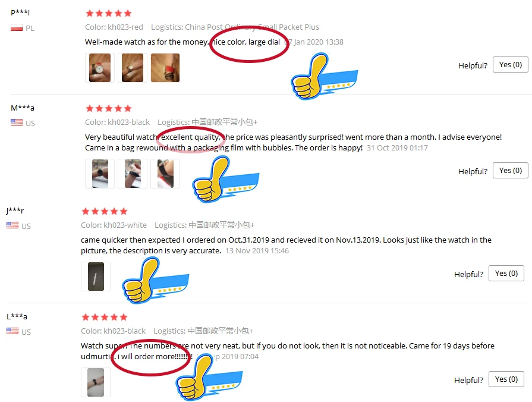Open first red watch photo in P***i's review
Viewport: 532px width, 402px height.
100,68
